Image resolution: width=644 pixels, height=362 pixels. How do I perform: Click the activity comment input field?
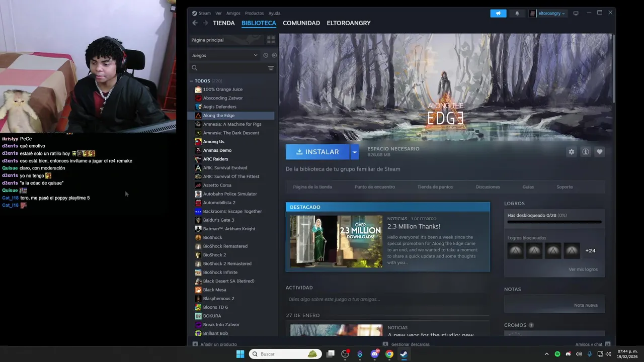387,299
